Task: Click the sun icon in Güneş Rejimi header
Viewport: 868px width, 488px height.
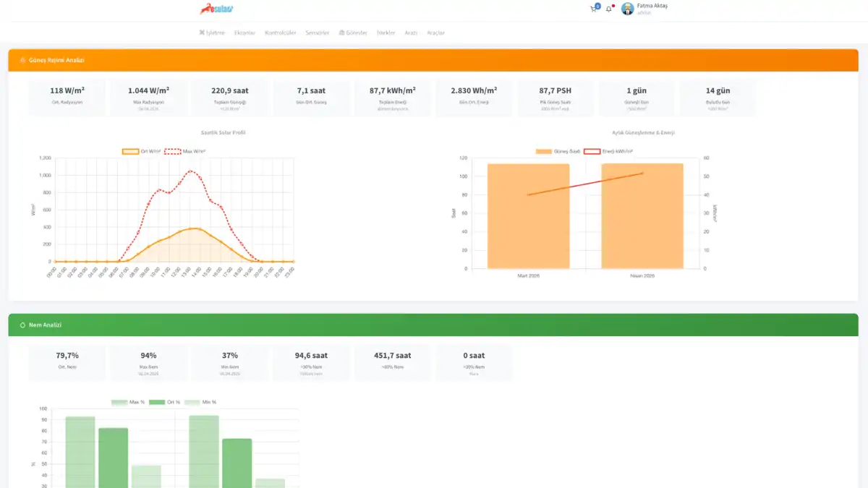Action: [23, 60]
